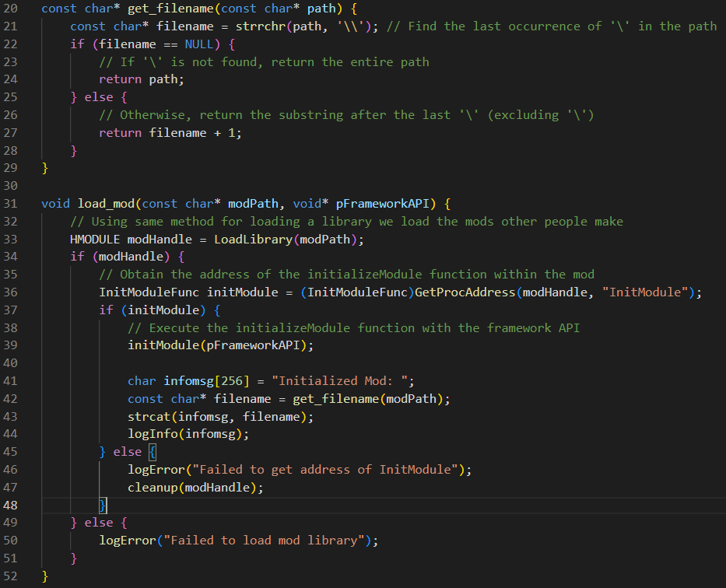Click closing brace on line 29
This screenshot has width=726, height=588.
pyautogui.click(x=45, y=168)
